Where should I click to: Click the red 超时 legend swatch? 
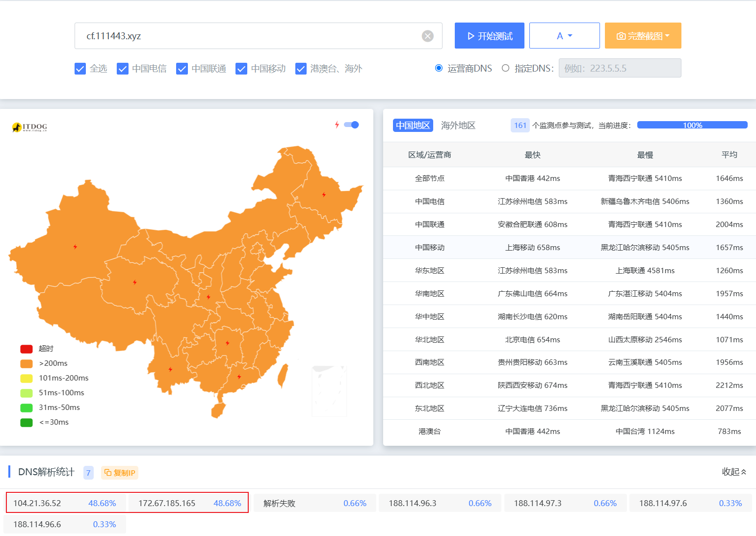(26, 349)
